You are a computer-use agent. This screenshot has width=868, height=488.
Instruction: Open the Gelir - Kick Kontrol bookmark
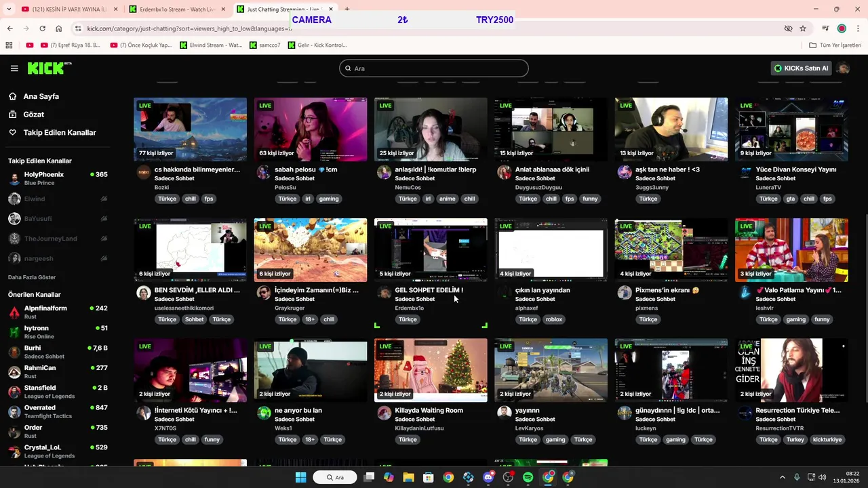(317, 45)
